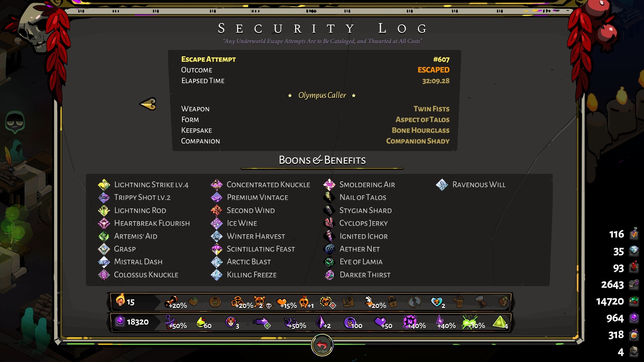This screenshot has width=644, height=362.
Task: Click the green mirror talent showing +10%
Action: click(x=470, y=322)
